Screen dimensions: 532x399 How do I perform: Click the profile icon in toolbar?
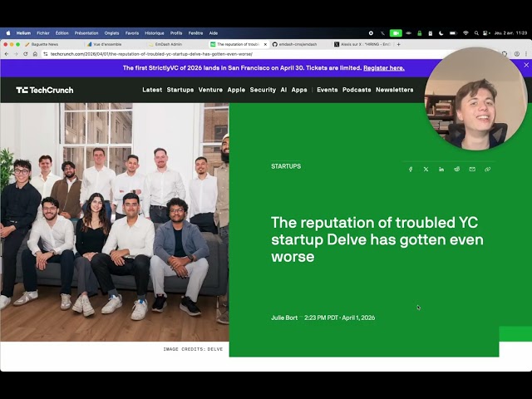point(517,54)
